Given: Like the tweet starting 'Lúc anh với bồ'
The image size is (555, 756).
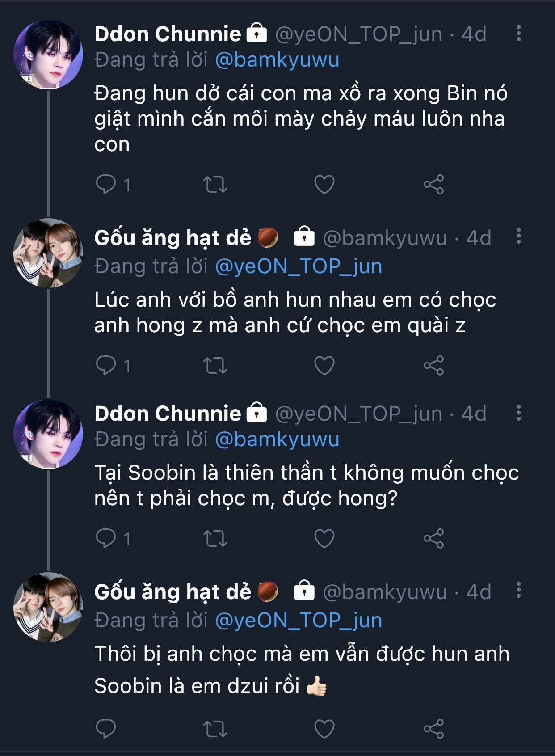Looking at the screenshot, I should 324,365.
